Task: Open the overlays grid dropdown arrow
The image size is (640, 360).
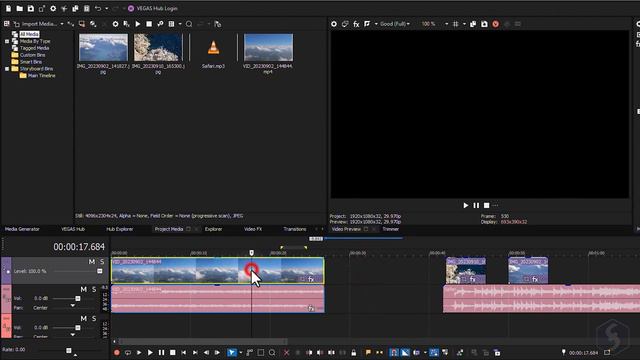Action: pos(464,24)
